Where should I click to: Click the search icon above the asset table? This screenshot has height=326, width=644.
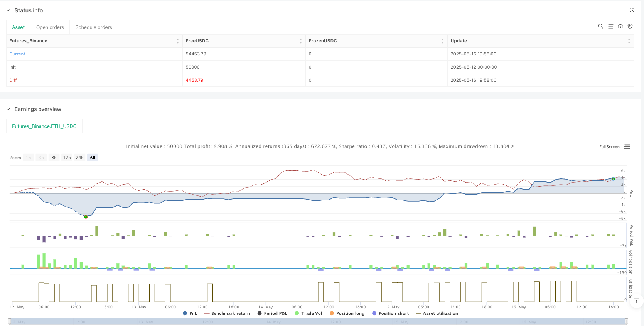click(600, 26)
